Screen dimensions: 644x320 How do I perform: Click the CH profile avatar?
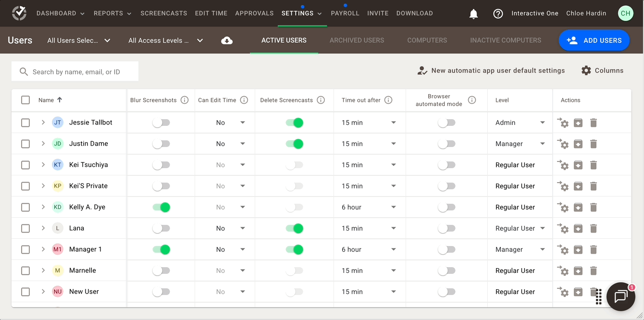pos(625,13)
